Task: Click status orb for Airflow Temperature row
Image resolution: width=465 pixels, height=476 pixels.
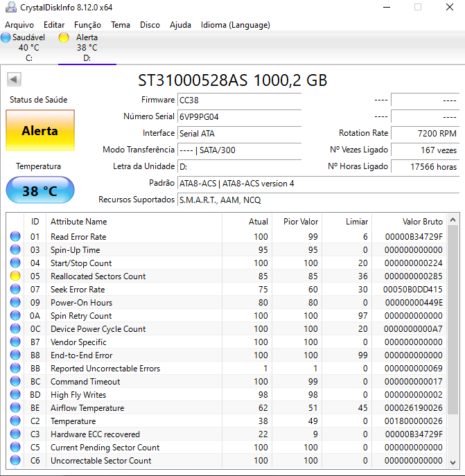Action: (15, 407)
